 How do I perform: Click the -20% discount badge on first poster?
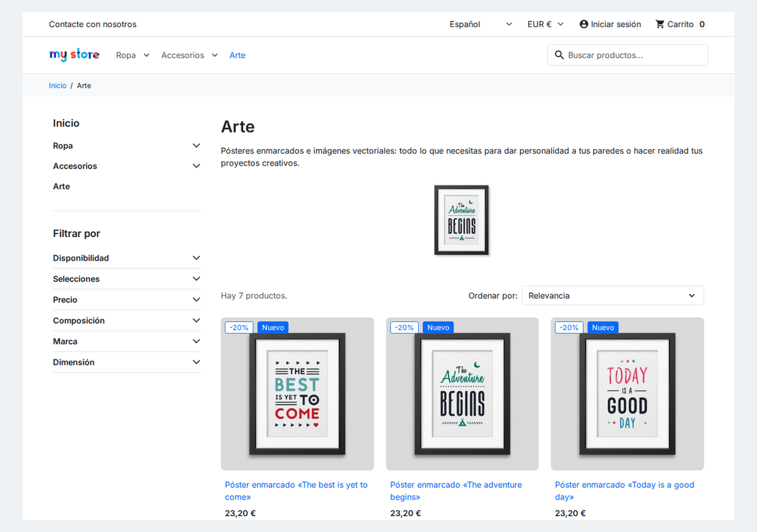pyautogui.click(x=239, y=328)
